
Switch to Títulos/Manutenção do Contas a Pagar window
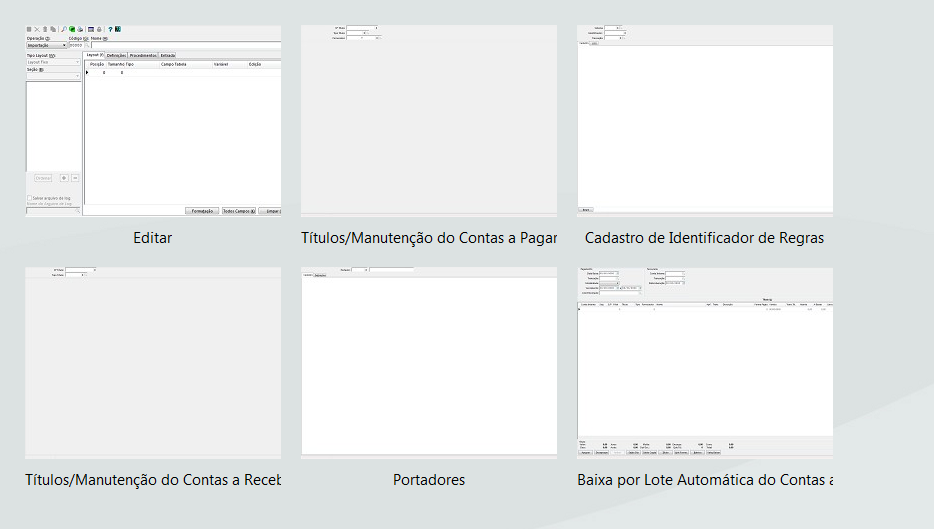coord(429,122)
